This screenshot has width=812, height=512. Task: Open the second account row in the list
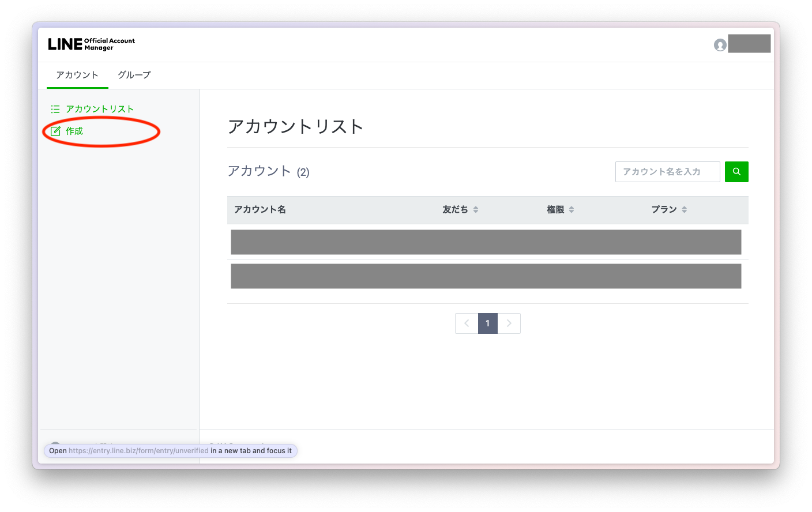(486, 276)
